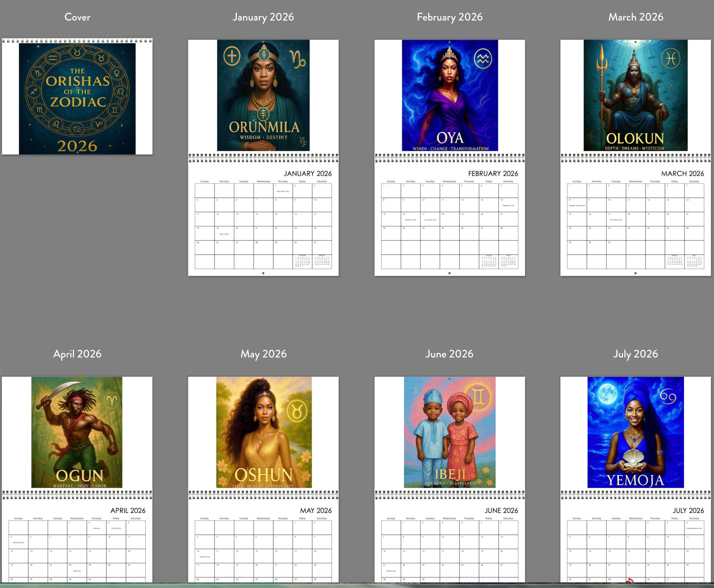Click the February 2026 page label
This screenshot has width=714, height=588.
449,17
